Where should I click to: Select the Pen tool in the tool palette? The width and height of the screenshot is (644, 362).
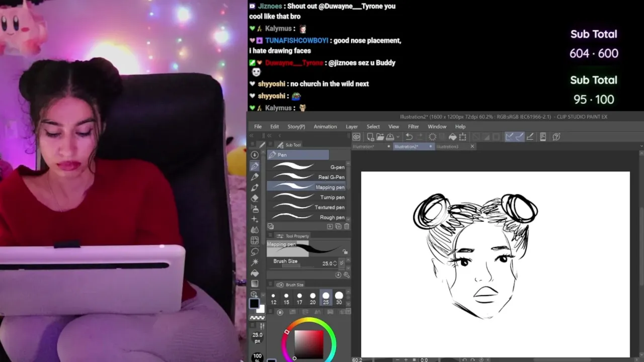[255, 166]
